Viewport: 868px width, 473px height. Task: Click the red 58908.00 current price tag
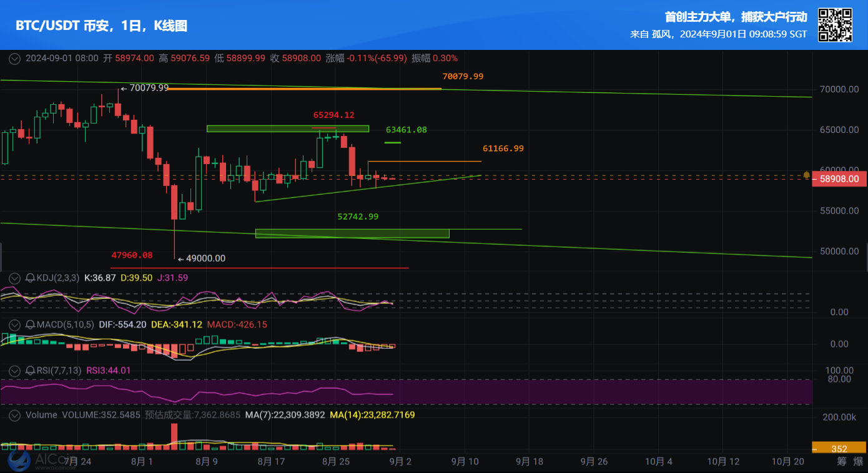click(839, 179)
